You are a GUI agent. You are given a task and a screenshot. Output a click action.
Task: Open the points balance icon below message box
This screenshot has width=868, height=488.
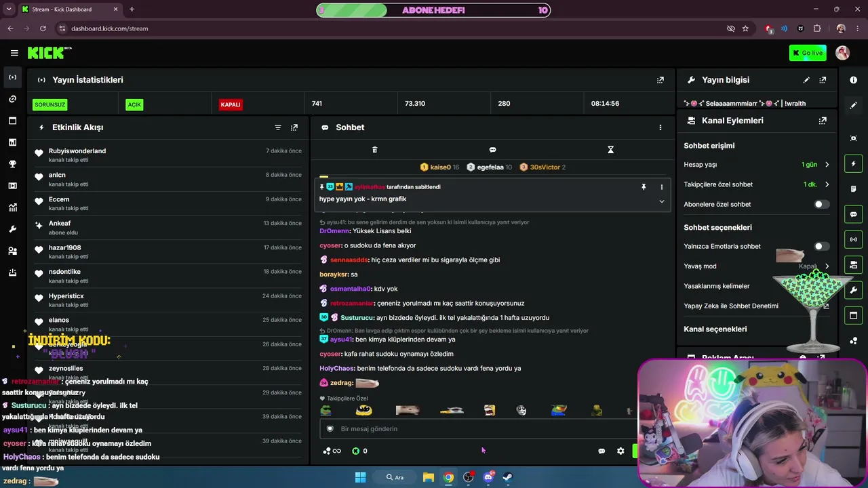click(x=359, y=451)
